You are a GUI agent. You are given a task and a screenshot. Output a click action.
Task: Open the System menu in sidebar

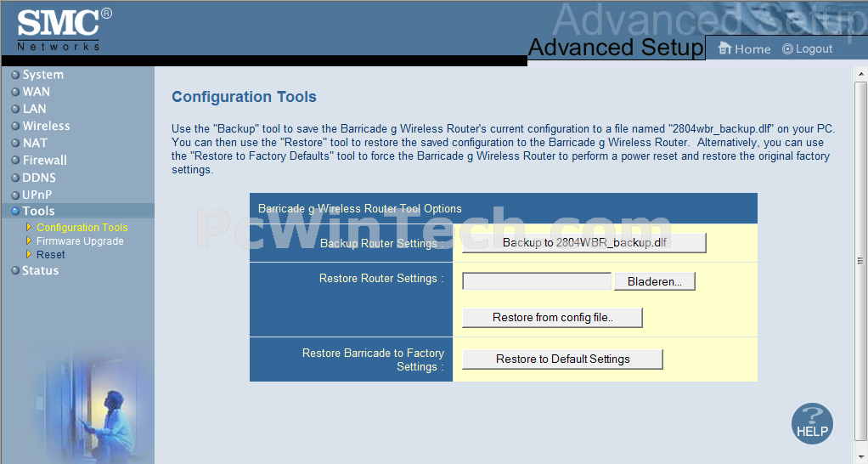point(43,74)
